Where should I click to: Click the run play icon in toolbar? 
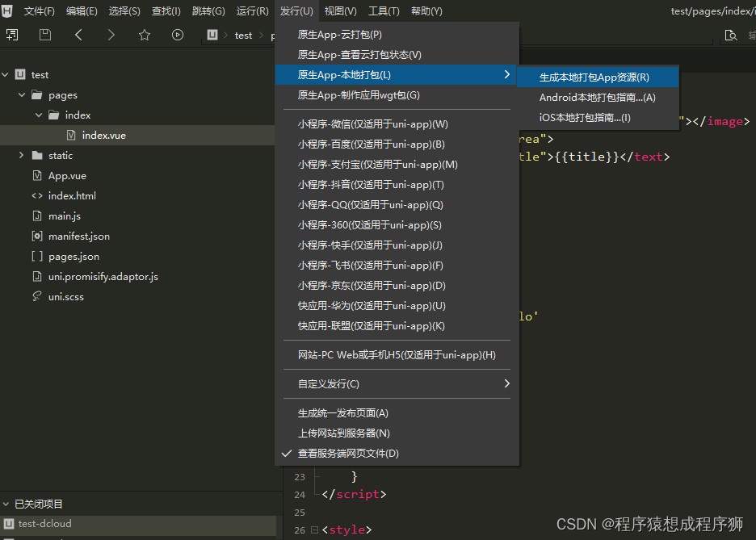(178, 35)
